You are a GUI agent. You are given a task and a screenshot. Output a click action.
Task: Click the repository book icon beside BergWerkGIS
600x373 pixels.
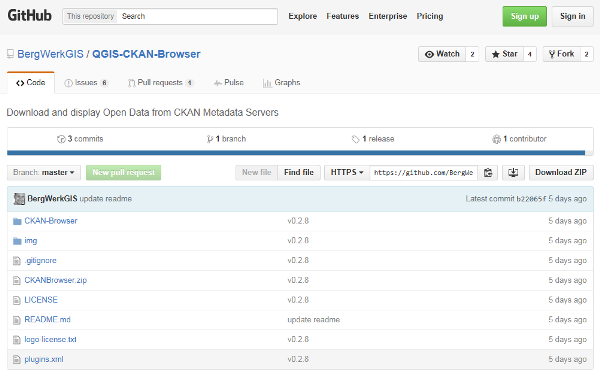10,54
